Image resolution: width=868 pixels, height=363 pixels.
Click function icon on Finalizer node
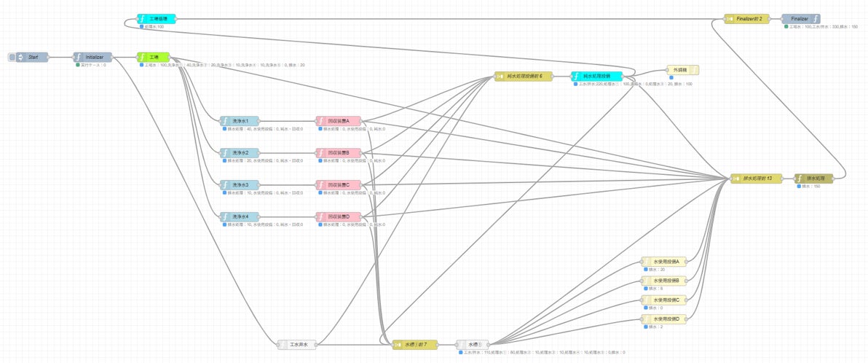pos(816,19)
